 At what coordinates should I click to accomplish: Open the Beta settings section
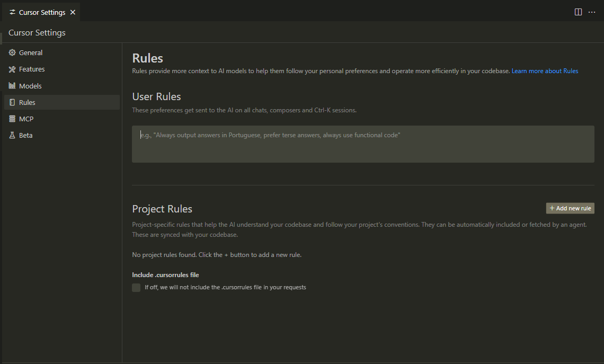(x=62, y=135)
